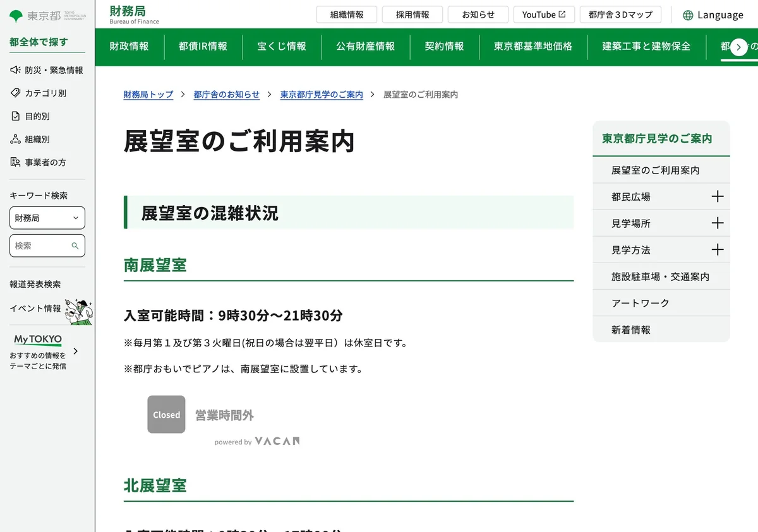The image size is (758, 532).
Task: Click the globe icon next to Language
Action: point(688,15)
